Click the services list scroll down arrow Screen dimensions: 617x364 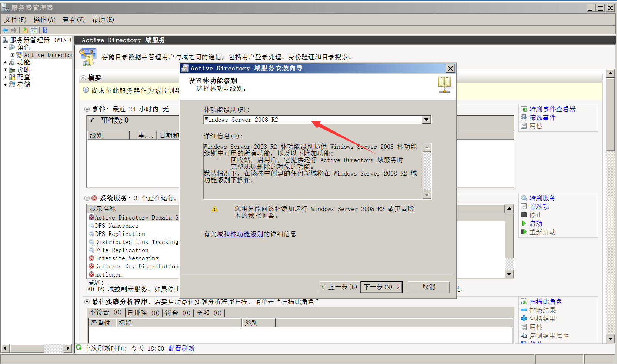(510, 274)
